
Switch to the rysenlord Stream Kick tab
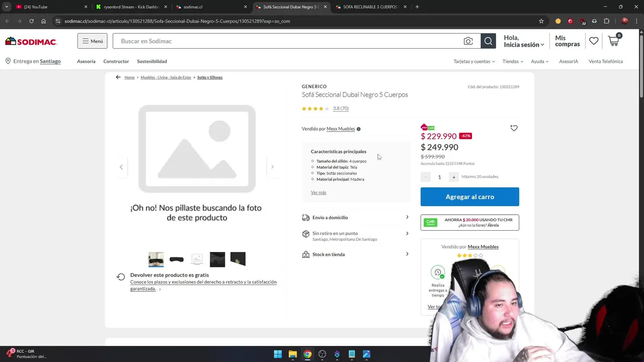[x=131, y=7]
